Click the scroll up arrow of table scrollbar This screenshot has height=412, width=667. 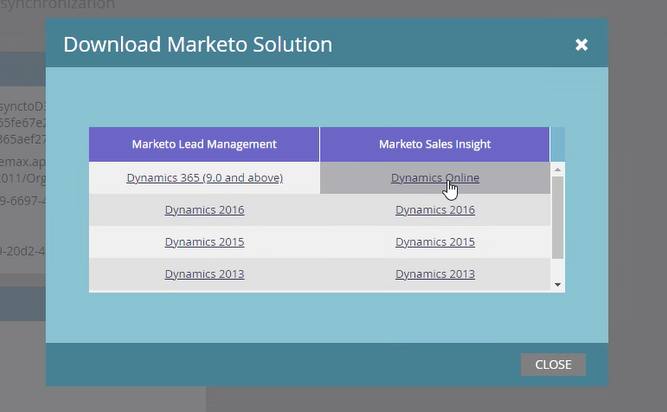558,170
